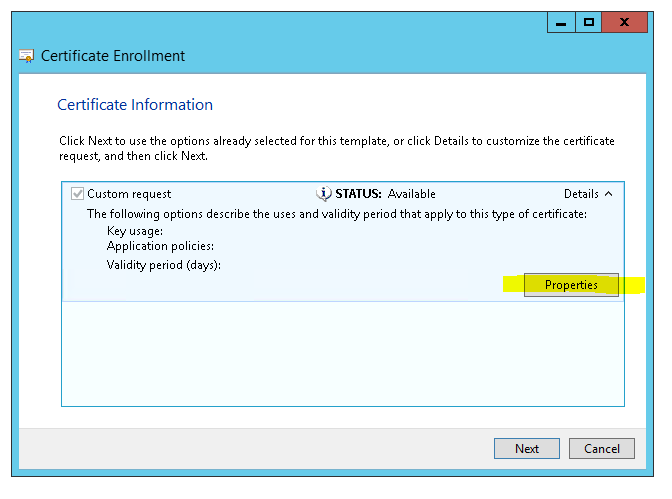Screen dimensions: 672x499
Task: Click the STATUS: label
Action: point(359,194)
